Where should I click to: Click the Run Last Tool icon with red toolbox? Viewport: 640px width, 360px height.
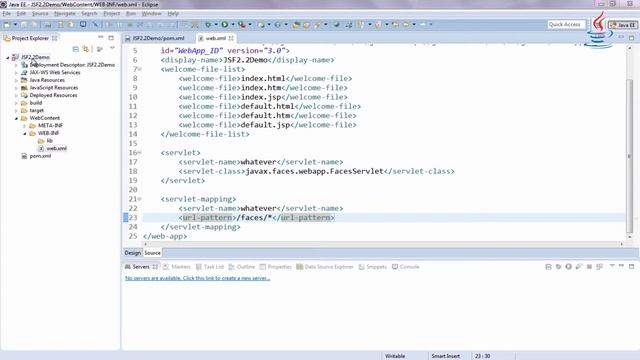(242, 24)
